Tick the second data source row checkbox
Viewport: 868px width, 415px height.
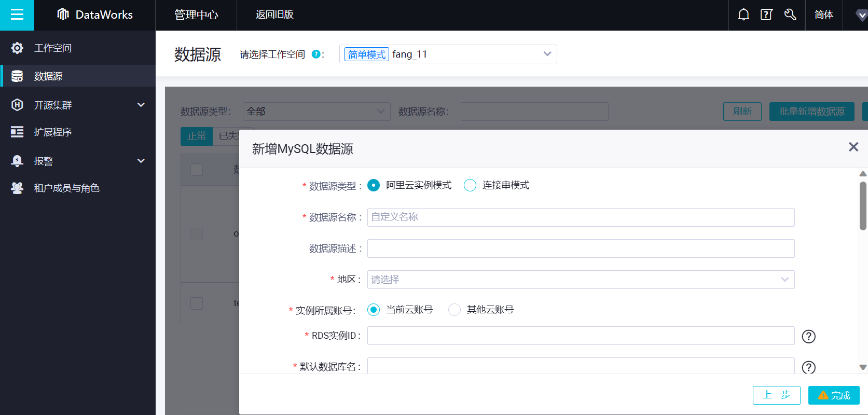[197, 303]
